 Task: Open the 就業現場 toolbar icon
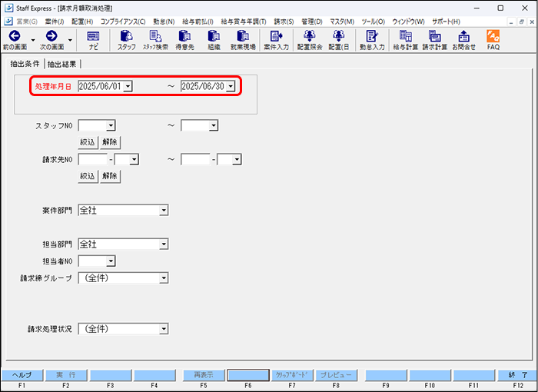[243, 40]
